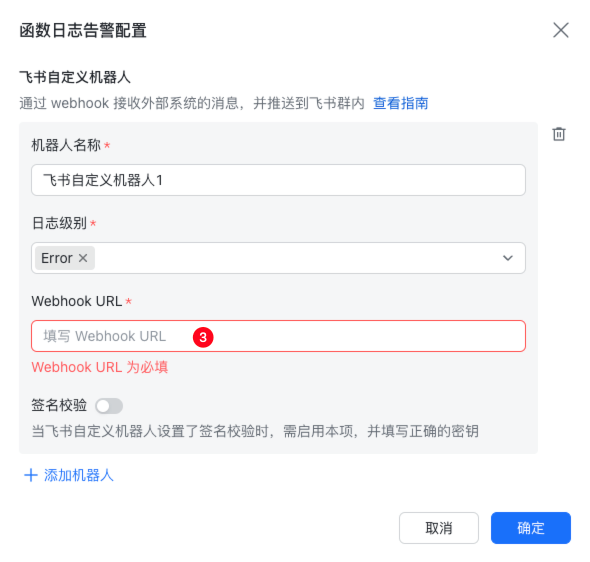The image size is (590, 562).
Task: Click the 取消 button
Action: [439, 528]
